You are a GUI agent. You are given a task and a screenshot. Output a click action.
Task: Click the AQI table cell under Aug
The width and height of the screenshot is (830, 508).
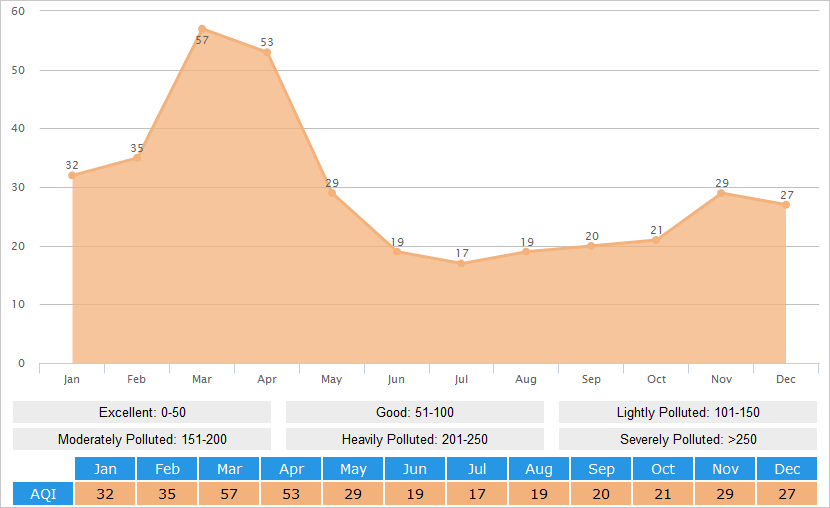[539, 494]
